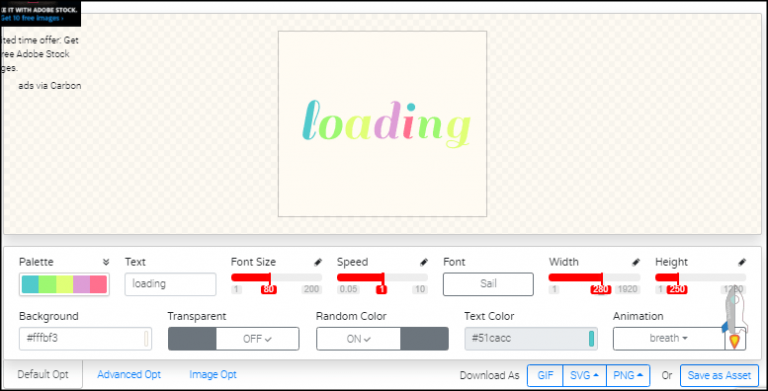Viewport: 768px width, 391px height.
Task: Click the loading text preview canvas
Action: point(383,124)
